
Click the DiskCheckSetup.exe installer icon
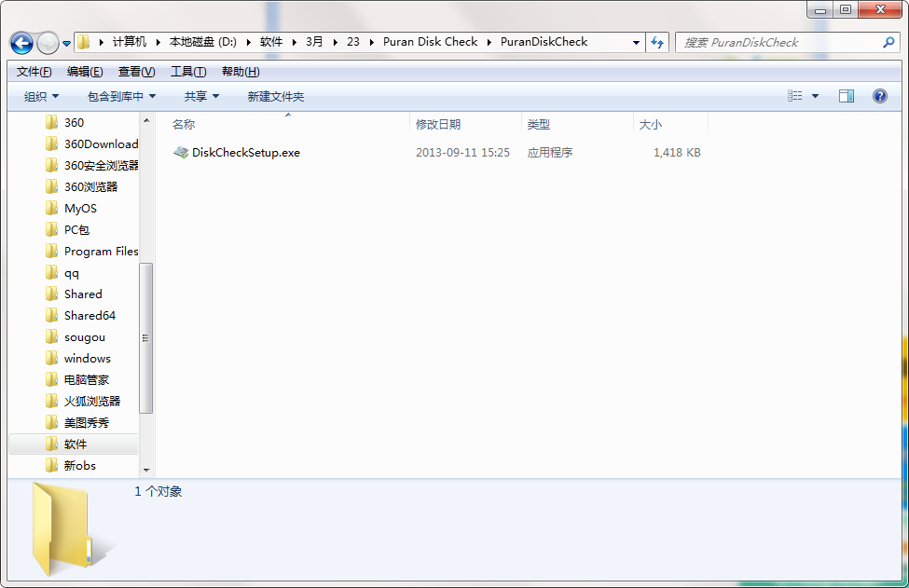(x=181, y=153)
